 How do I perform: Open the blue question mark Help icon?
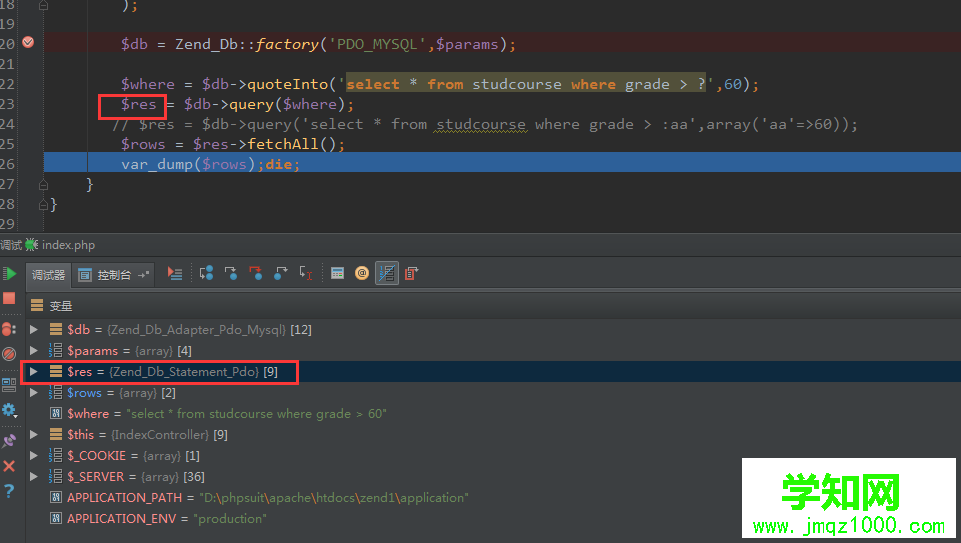(9, 491)
